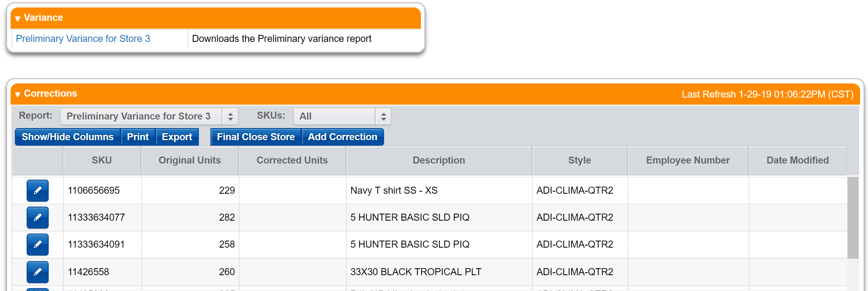Click the Corrected Units column header
This screenshot has height=291, width=868.
292,160
